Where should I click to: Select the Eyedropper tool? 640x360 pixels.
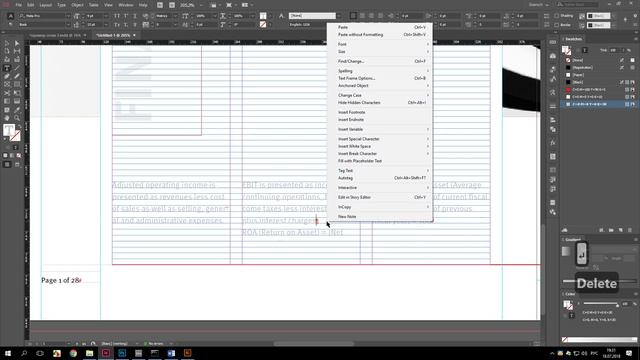[x=17, y=110]
